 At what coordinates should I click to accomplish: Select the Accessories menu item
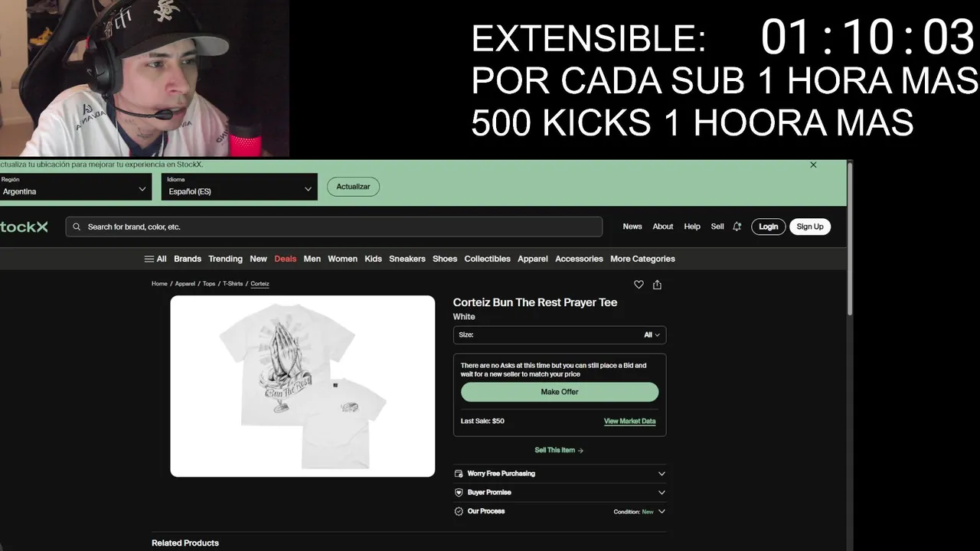(579, 259)
